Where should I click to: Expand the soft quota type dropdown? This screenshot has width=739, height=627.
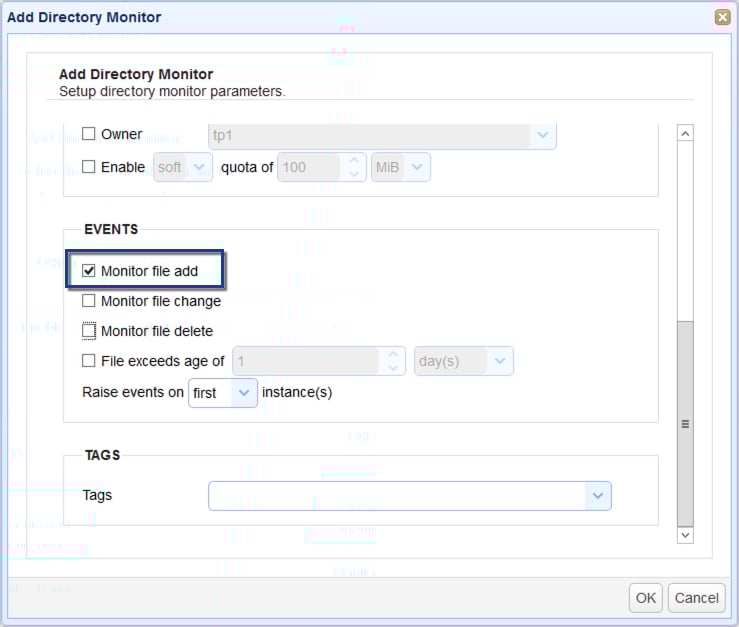pyautogui.click(x=200, y=167)
